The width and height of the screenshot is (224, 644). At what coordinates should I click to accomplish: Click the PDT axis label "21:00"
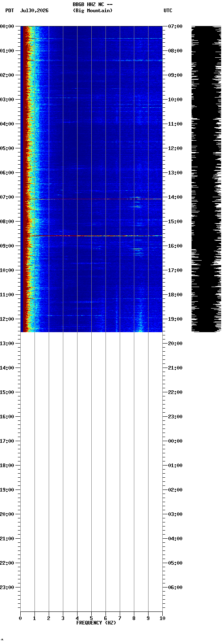tap(7, 539)
